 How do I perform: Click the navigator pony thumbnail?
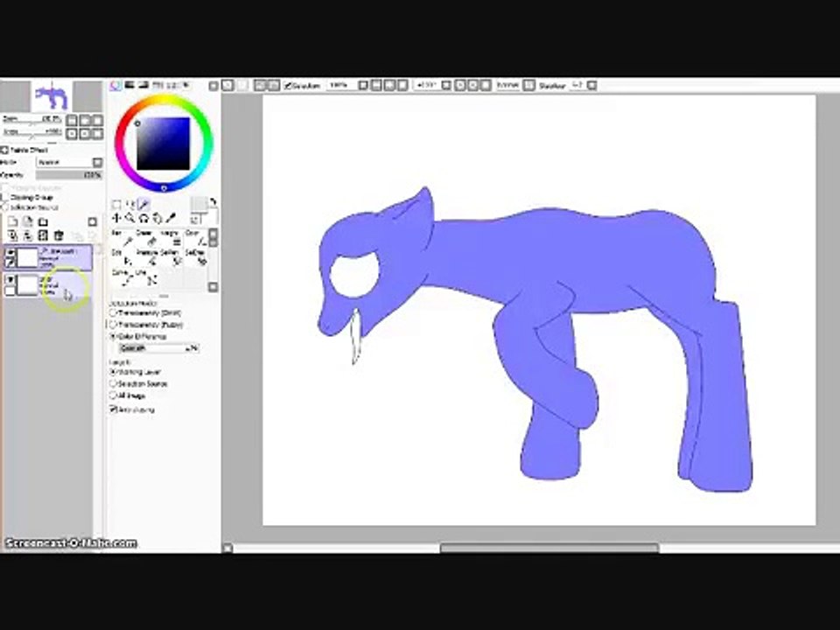coord(52,96)
